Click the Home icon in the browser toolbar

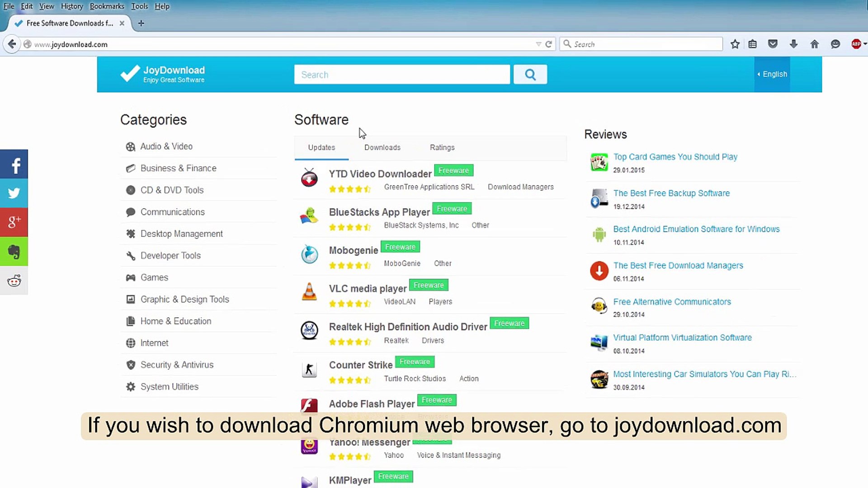814,44
